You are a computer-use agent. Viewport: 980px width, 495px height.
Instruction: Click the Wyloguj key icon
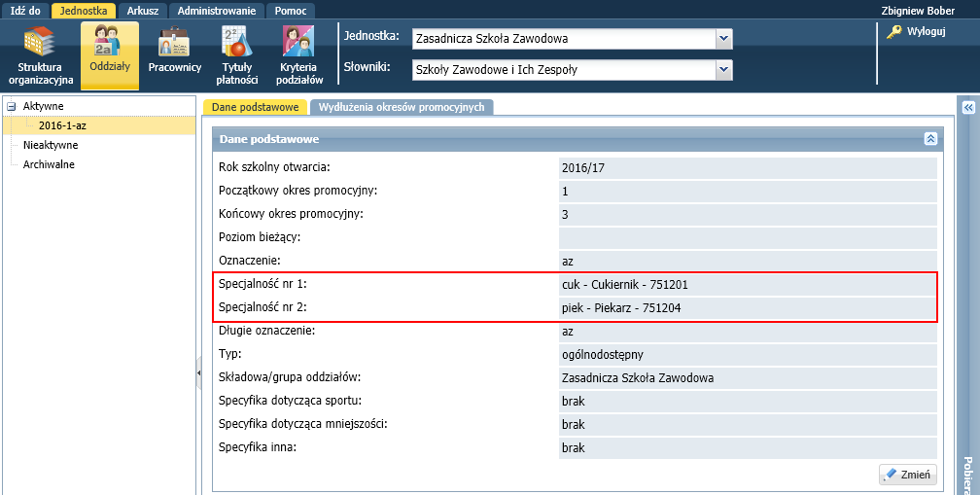[893, 32]
